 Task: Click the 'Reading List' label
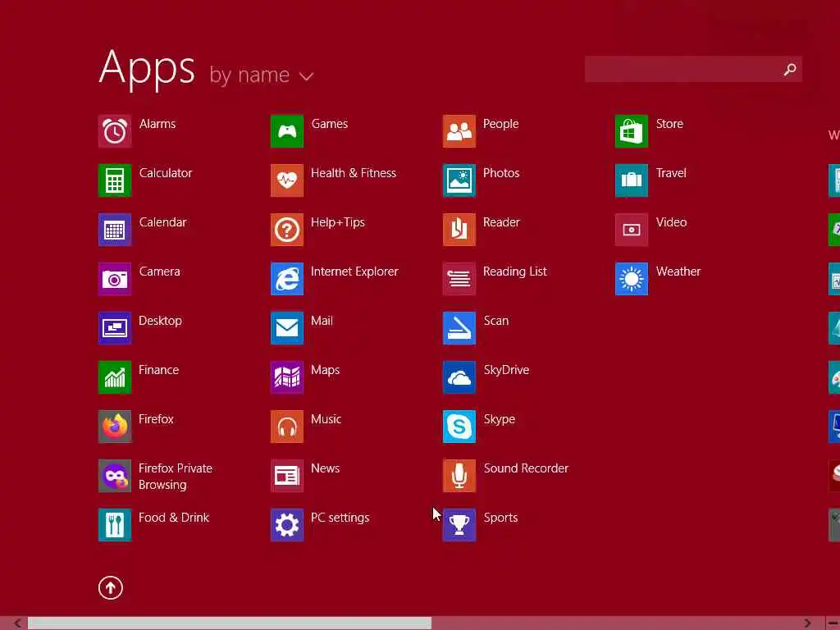(x=515, y=272)
